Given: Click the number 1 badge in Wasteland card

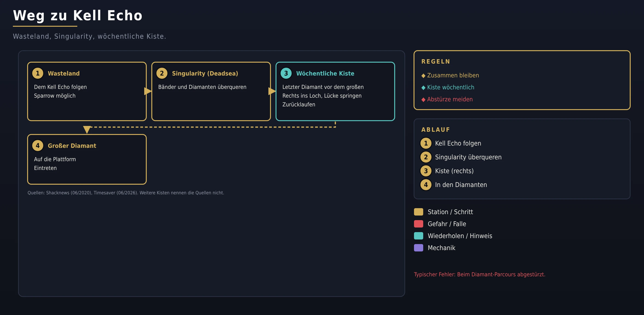Looking at the screenshot, I should [38, 73].
